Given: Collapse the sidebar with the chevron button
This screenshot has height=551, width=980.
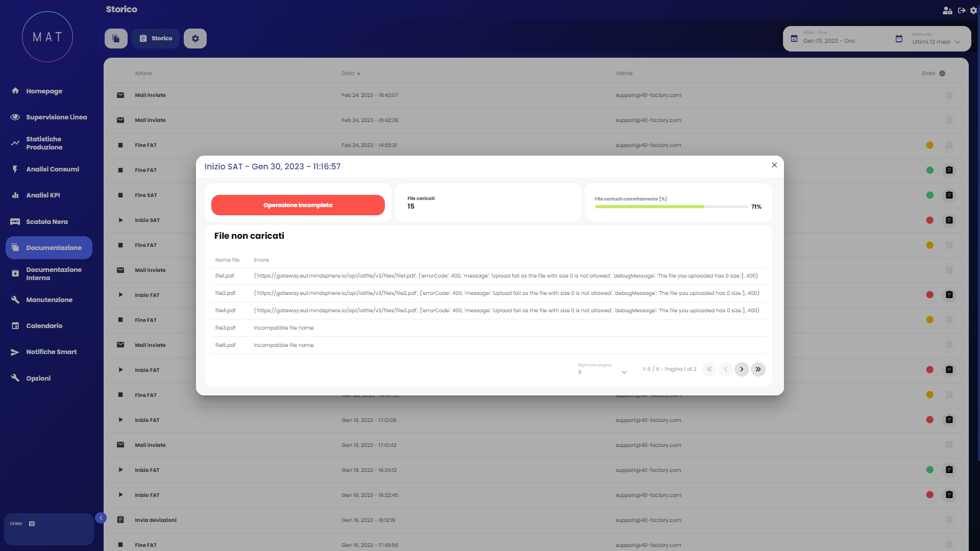Looking at the screenshot, I should [101, 518].
